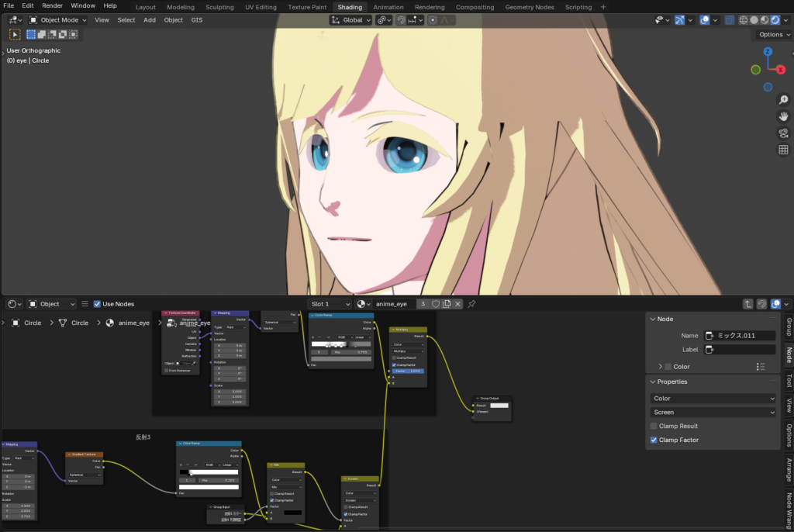This screenshot has width=794, height=532.
Task: Open the 3D viewport editor type selector
Action: [16, 20]
